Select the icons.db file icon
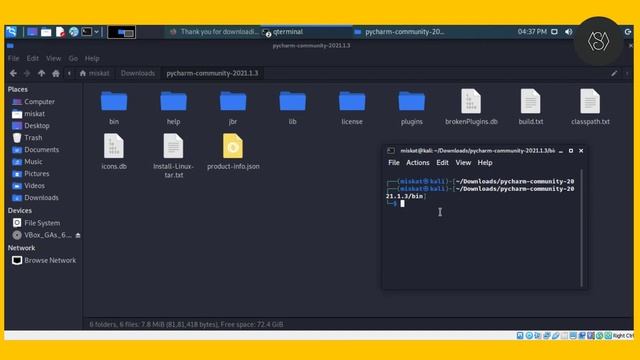Image resolution: width=640 pixels, height=360 pixels. click(x=114, y=146)
